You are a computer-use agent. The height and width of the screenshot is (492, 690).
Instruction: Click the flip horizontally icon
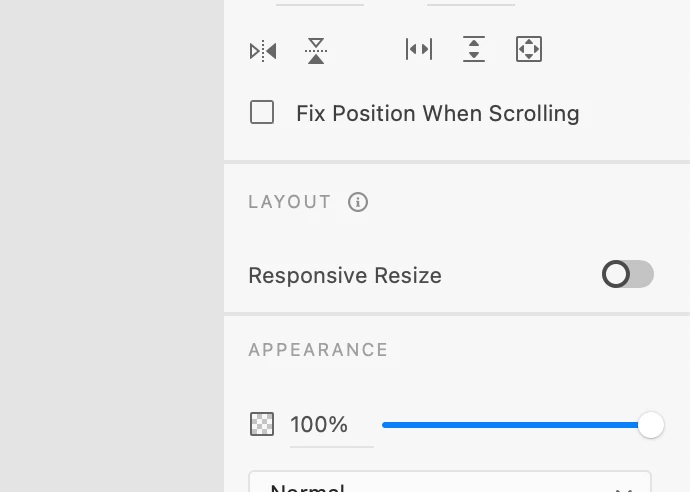(x=263, y=51)
